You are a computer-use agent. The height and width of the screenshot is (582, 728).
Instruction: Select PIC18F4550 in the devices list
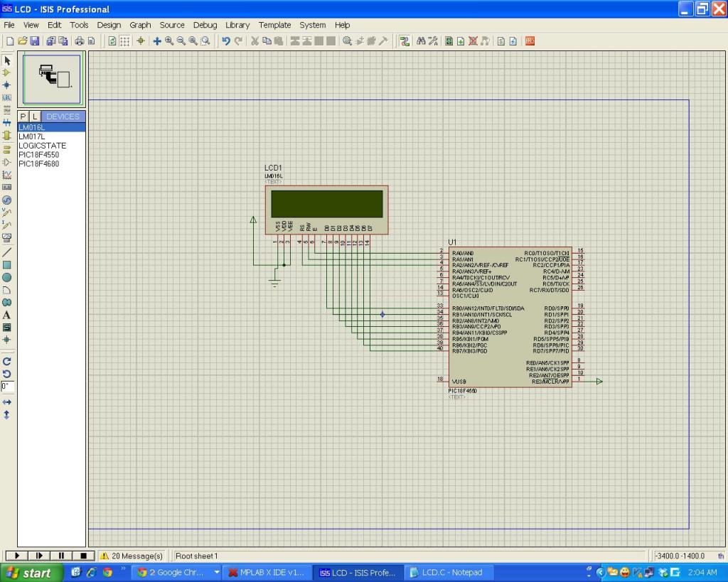point(39,154)
